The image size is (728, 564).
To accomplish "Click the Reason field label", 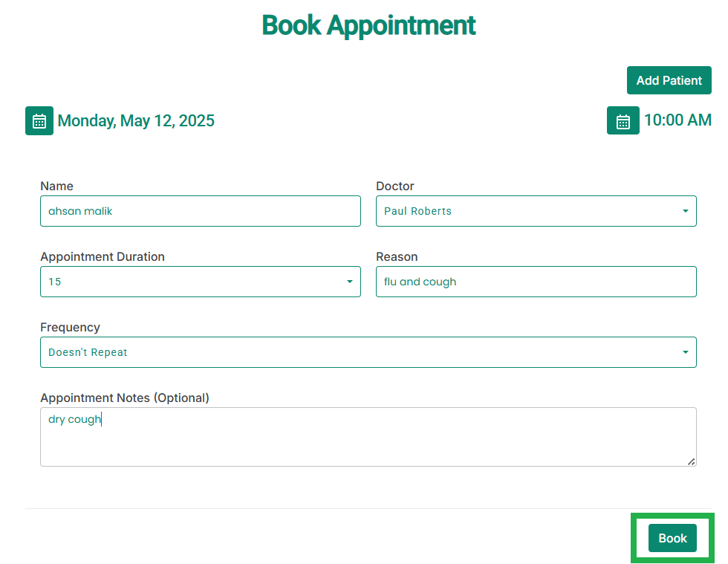I will click(397, 256).
